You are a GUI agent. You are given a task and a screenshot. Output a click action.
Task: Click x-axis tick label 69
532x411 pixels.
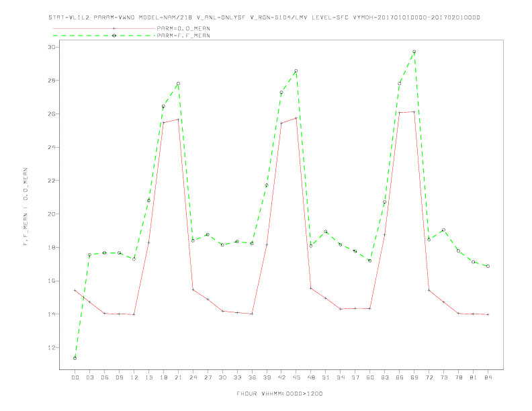coord(414,377)
